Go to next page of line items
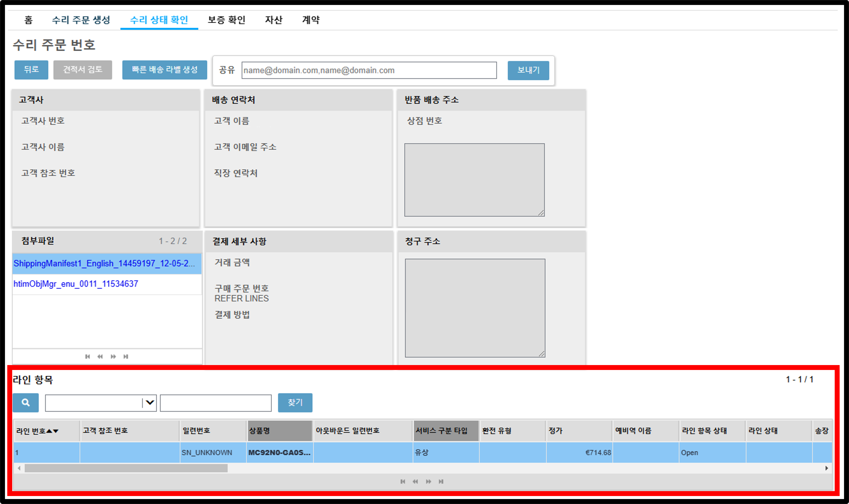Viewport: 849px width, 504px height. 428,481
